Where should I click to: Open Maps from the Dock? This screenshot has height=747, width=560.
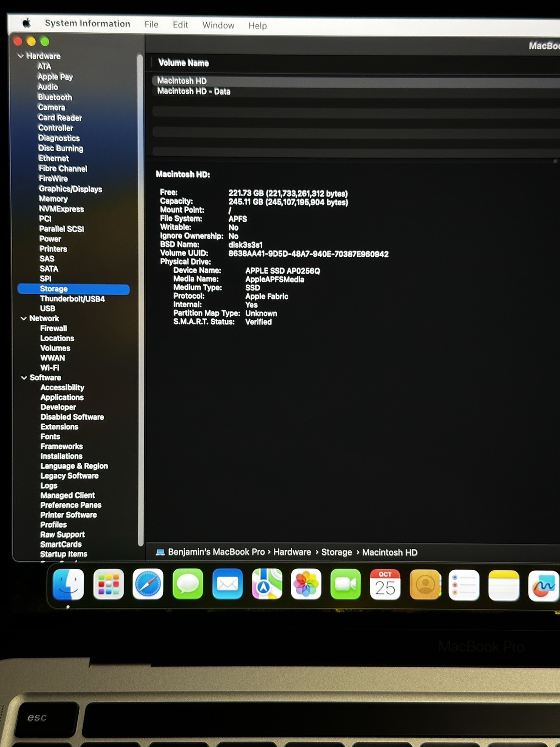pyautogui.click(x=267, y=584)
